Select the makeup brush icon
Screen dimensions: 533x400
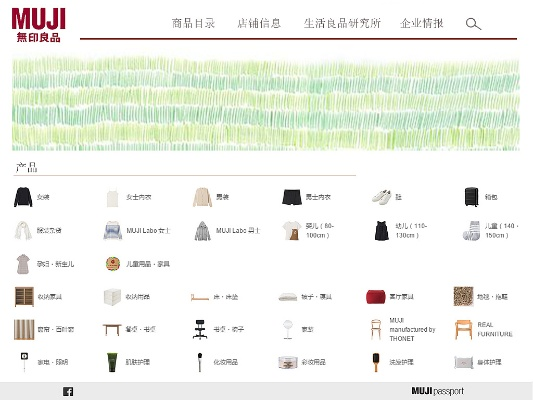tap(200, 362)
